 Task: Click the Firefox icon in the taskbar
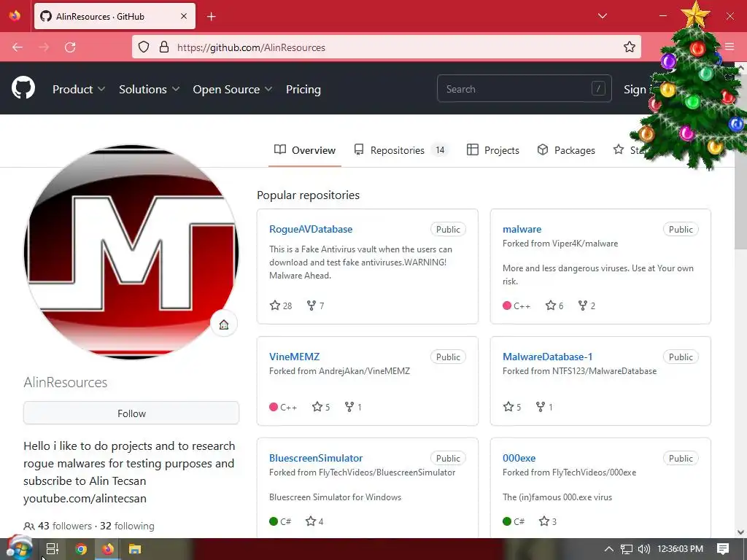tap(108, 549)
